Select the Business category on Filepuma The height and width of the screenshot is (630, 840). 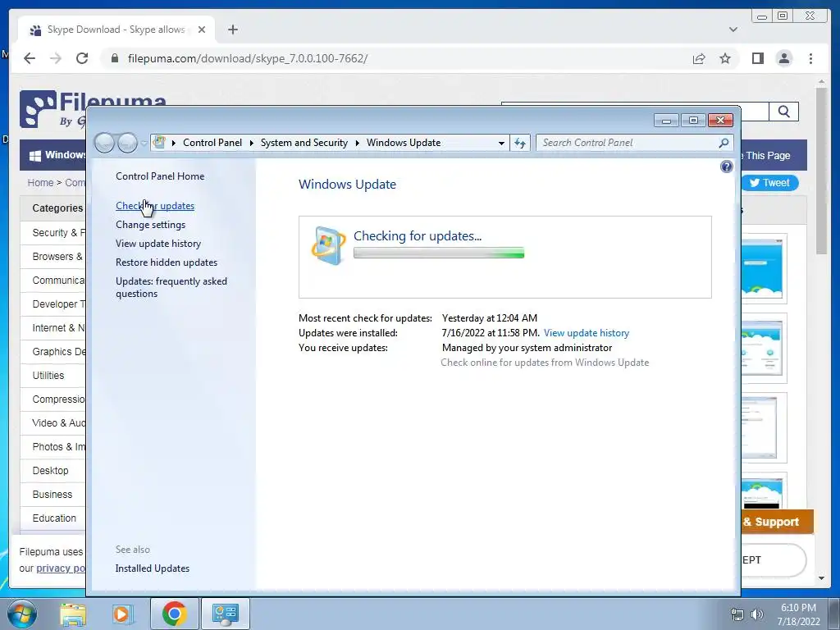tap(52, 494)
